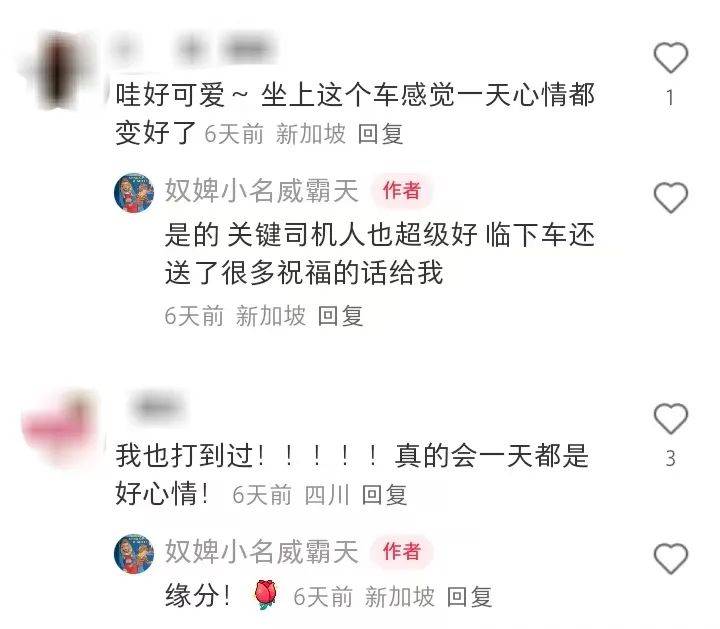Tap the blurred username of second commenter
720x629 pixels.
[x=158, y=406]
